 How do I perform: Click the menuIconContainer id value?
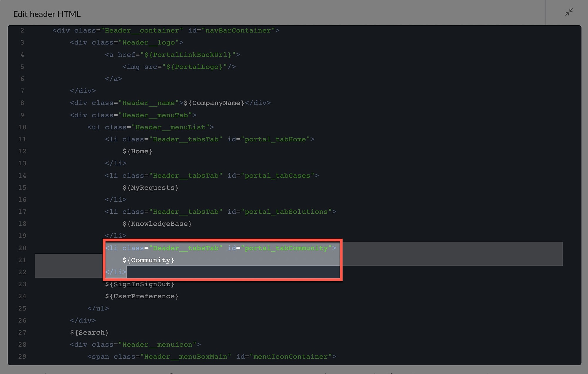click(290, 357)
